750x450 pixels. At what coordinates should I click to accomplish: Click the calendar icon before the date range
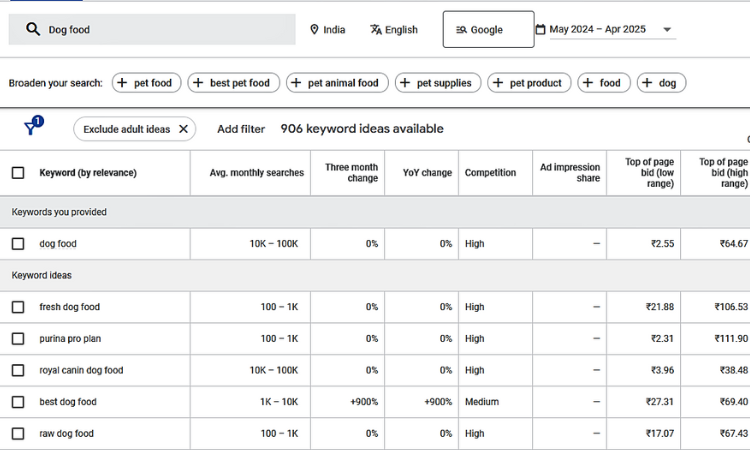point(540,30)
